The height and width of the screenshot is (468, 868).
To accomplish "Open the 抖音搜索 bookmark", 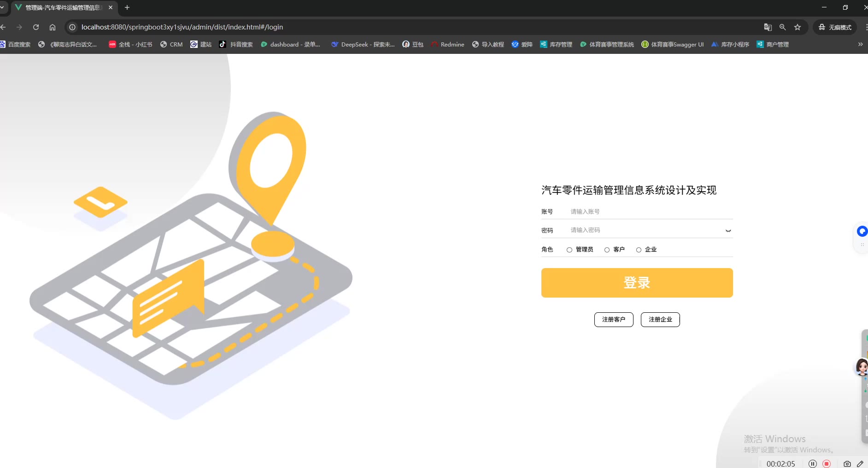I will pyautogui.click(x=236, y=44).
